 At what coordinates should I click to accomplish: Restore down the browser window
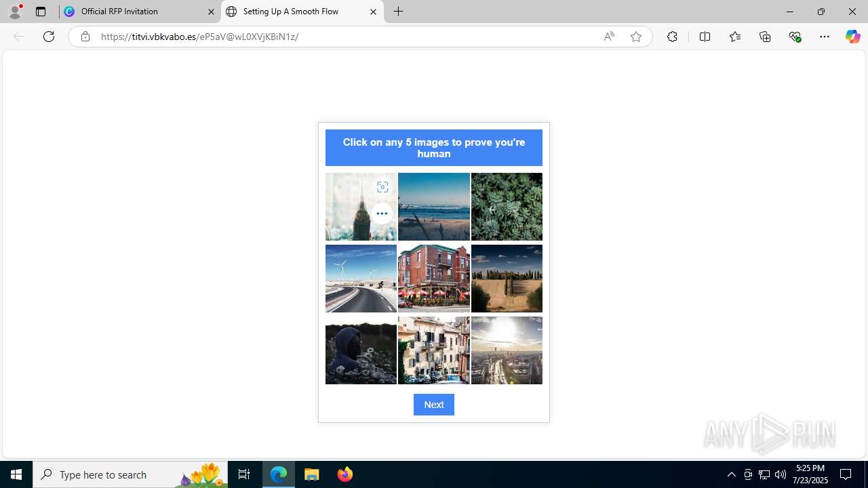pyautogui.click(x=821, y=12)
